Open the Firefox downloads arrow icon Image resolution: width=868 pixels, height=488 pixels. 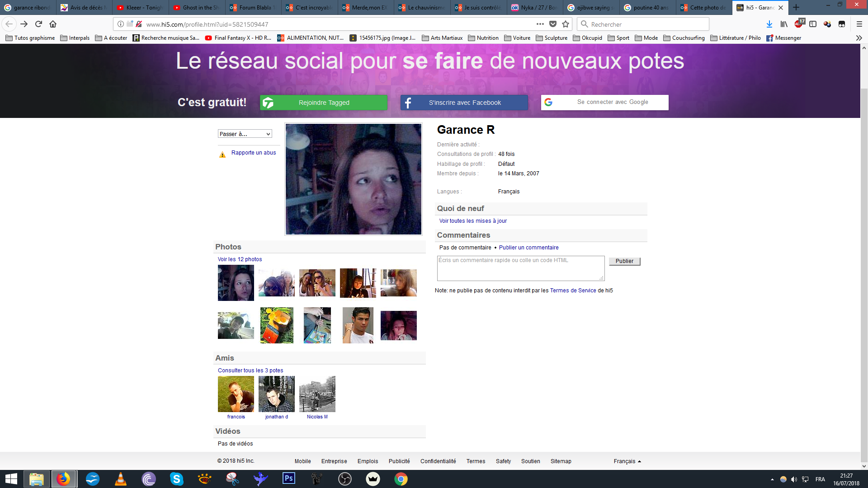pos(769,24)
